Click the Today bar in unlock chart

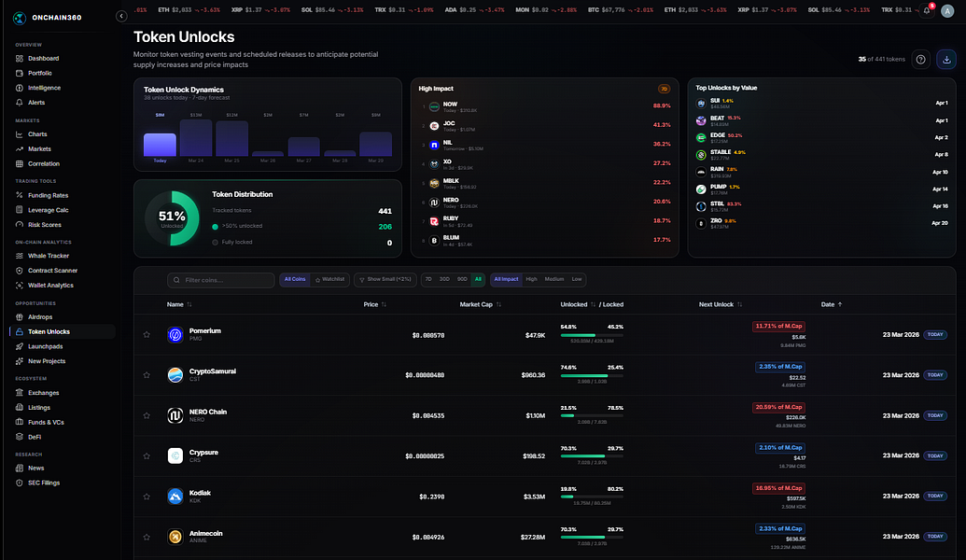click(160, 145)
